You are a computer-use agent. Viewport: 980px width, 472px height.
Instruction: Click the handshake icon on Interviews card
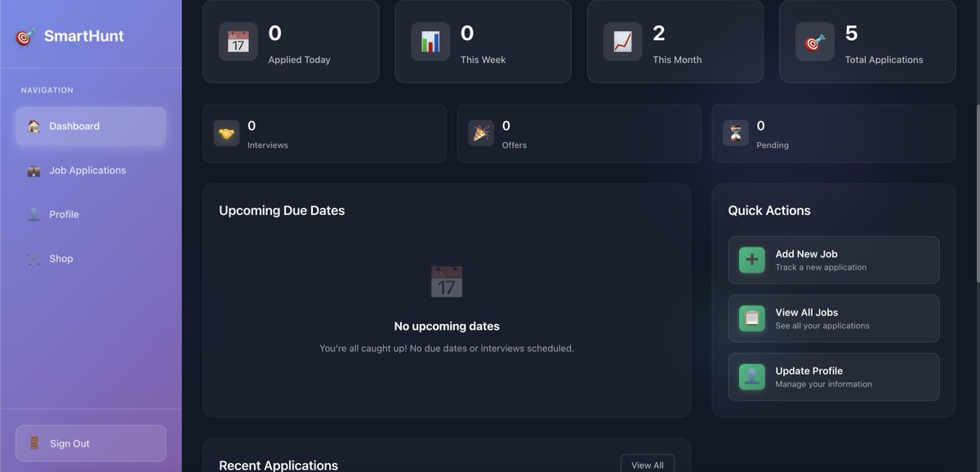pos(226,132)
